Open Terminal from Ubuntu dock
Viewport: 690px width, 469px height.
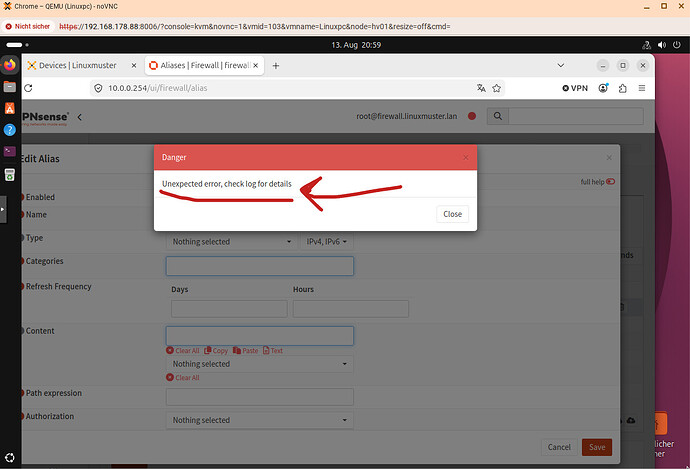[x=10, y=151]
